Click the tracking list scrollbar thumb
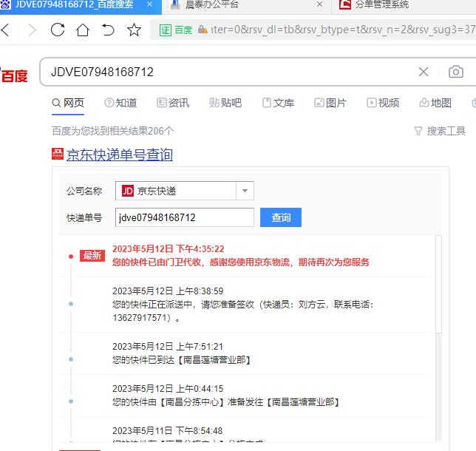The width and height of the screenshot is (476, 451). pyautogui.click(x=438, y=284)
